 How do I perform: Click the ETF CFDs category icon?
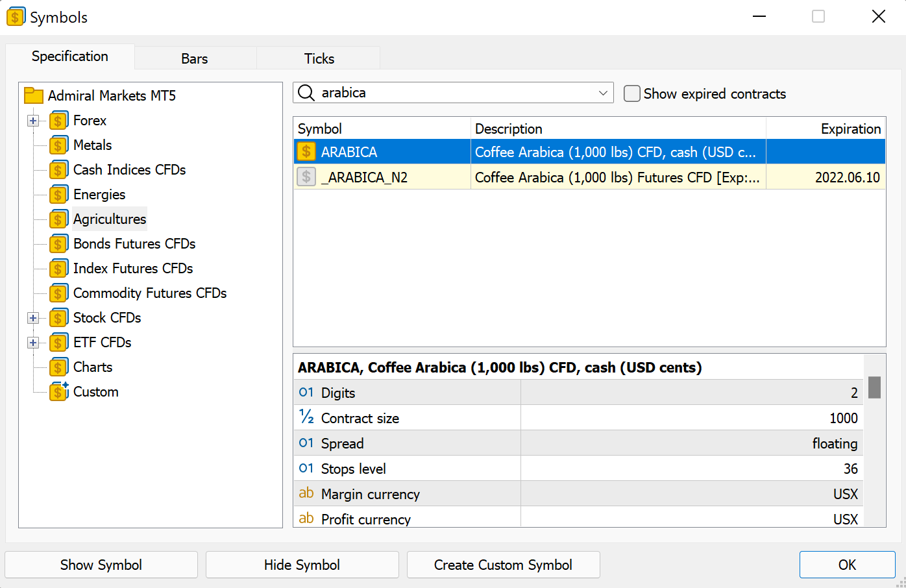(x=58, y=343)
